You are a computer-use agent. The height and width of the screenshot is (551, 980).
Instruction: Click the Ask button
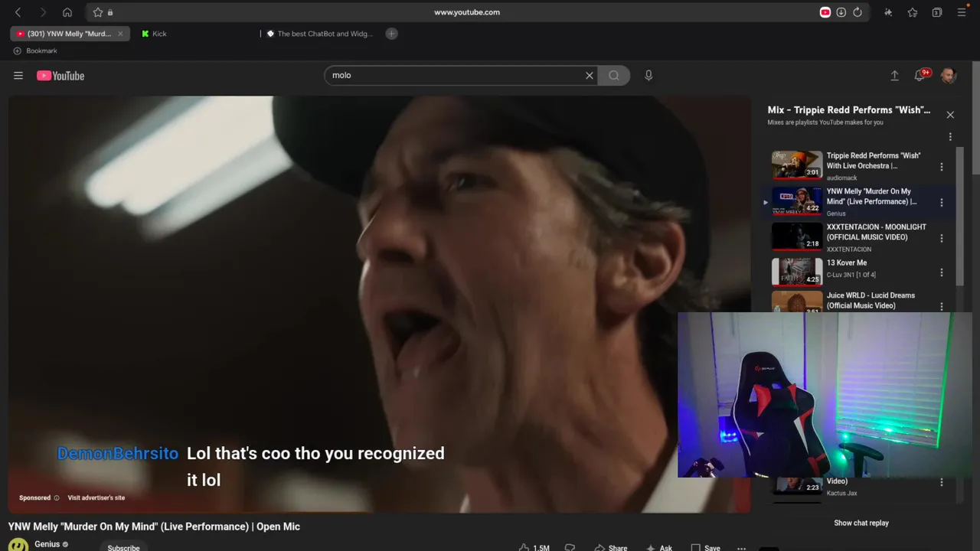(x=658, y=548)
